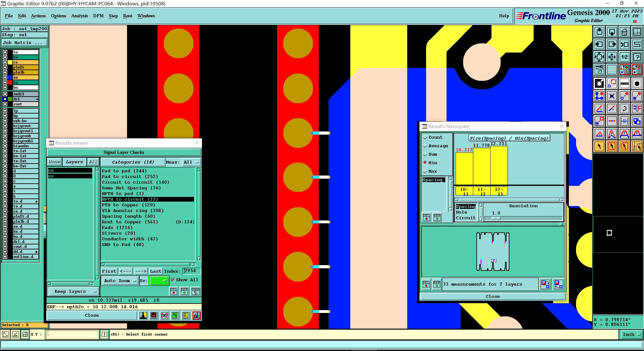Click the Job Matrix button
Image resolution: width=644 pixels, height=351 pixels.
[24, 42]
